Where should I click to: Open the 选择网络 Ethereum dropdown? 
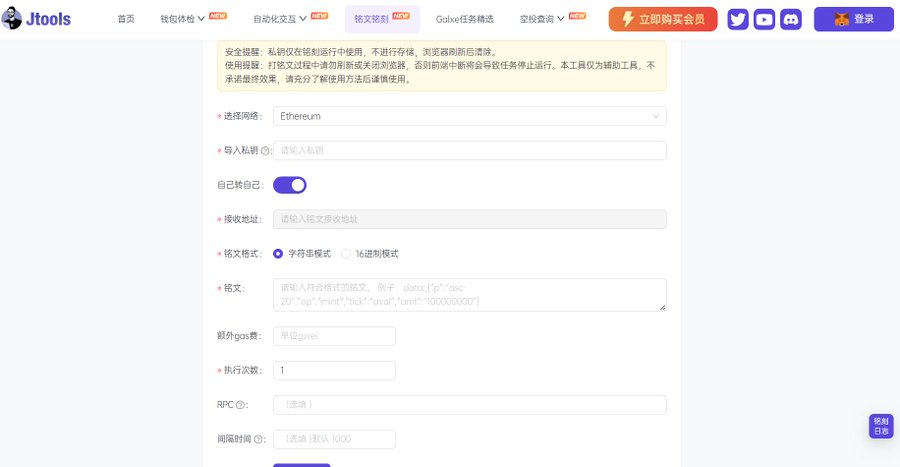point(470,116)
